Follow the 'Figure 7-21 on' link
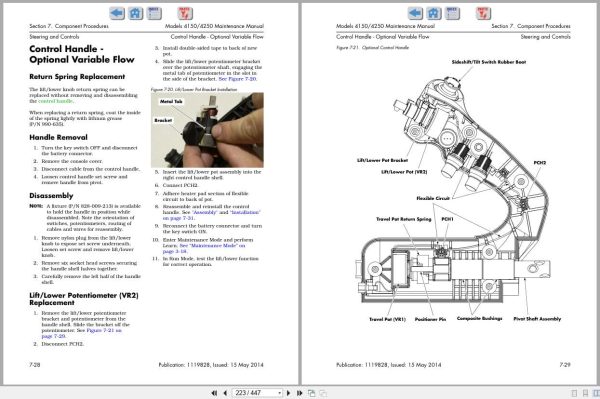 pos(104,330)
